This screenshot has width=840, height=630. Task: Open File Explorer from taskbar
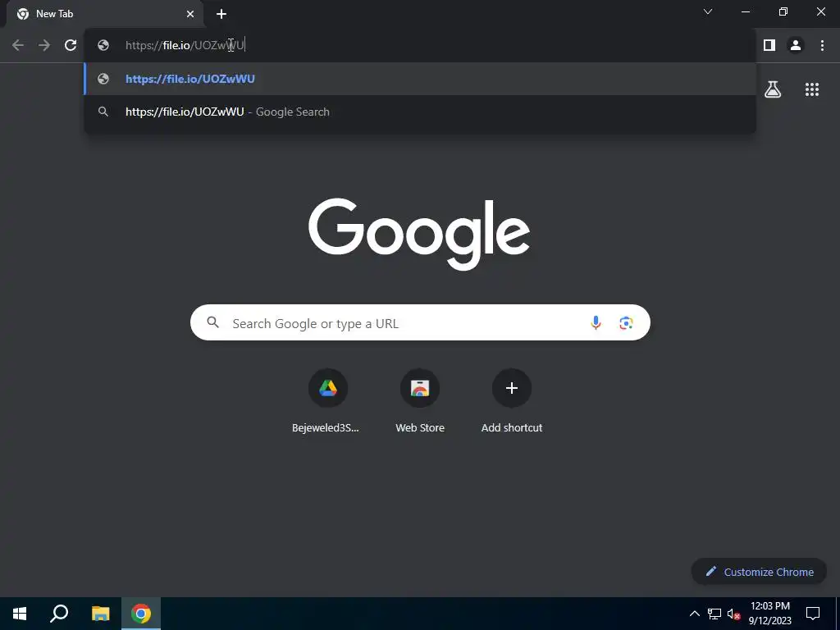click(100, 614)
